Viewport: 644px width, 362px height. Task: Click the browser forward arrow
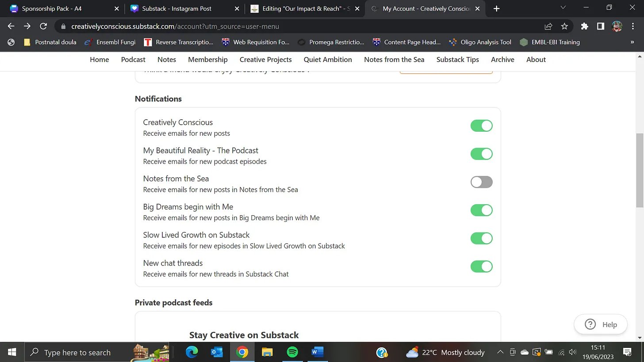point(27,26)
